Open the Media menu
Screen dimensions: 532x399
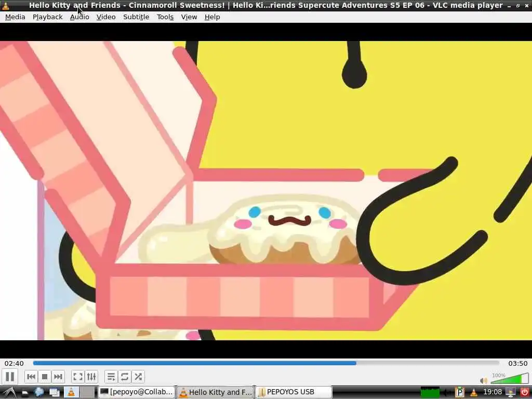(x=15, y=17)
